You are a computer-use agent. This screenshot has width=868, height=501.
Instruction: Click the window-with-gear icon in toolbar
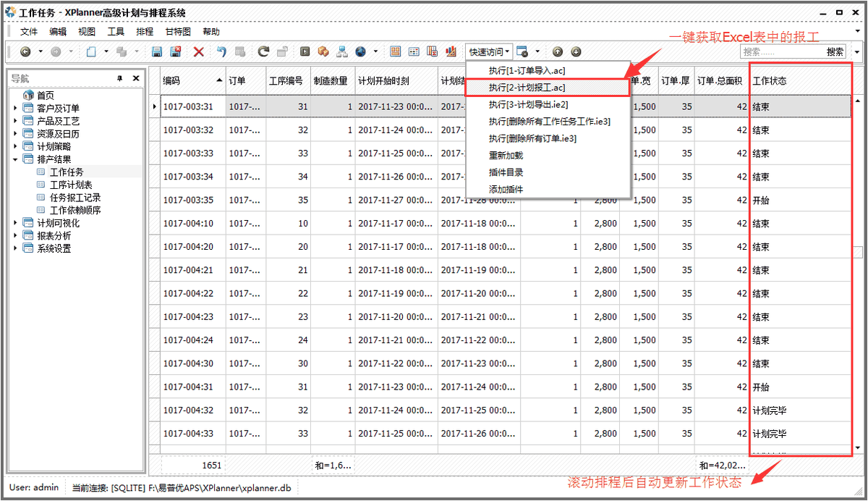tap(522, 51)
